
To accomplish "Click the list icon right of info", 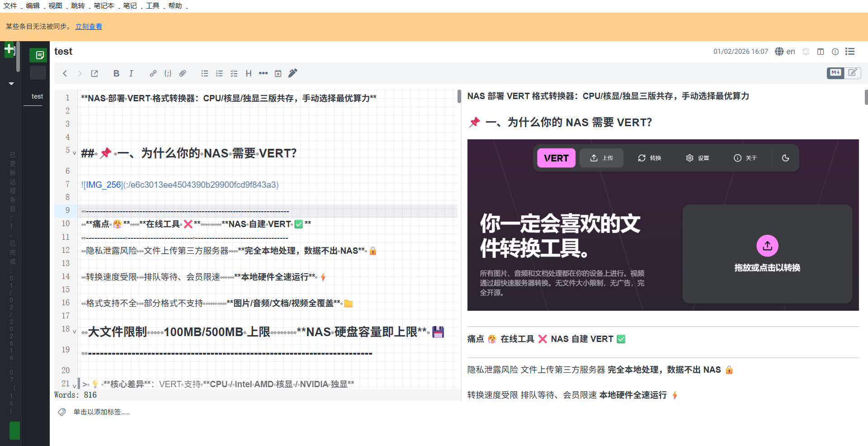I will click(x=850, y=52).
